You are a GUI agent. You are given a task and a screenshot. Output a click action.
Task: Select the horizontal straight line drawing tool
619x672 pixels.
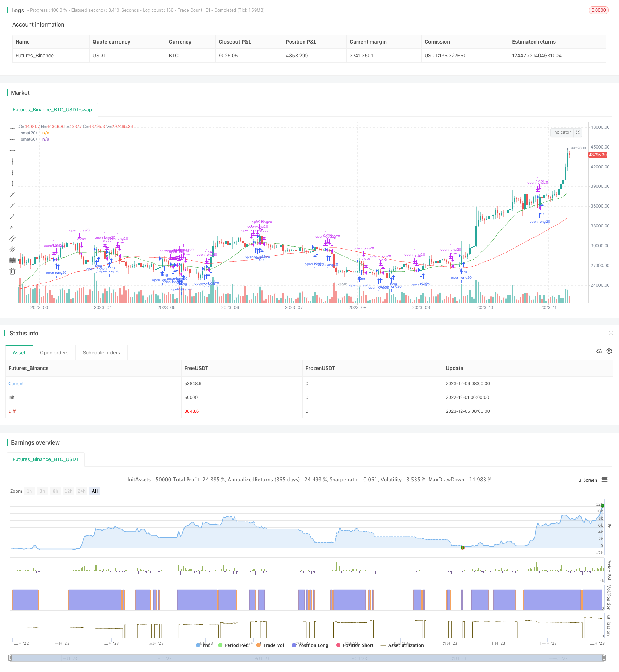point(12,129)
